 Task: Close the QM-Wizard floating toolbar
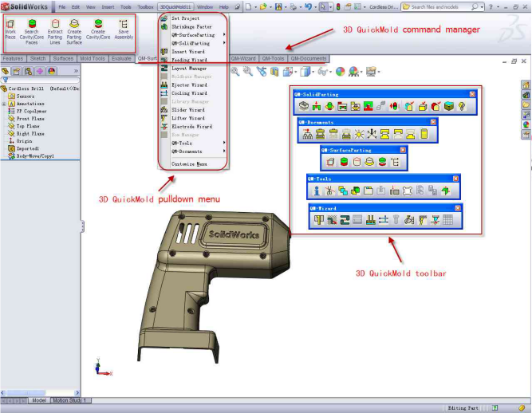(x=458, y=208)
